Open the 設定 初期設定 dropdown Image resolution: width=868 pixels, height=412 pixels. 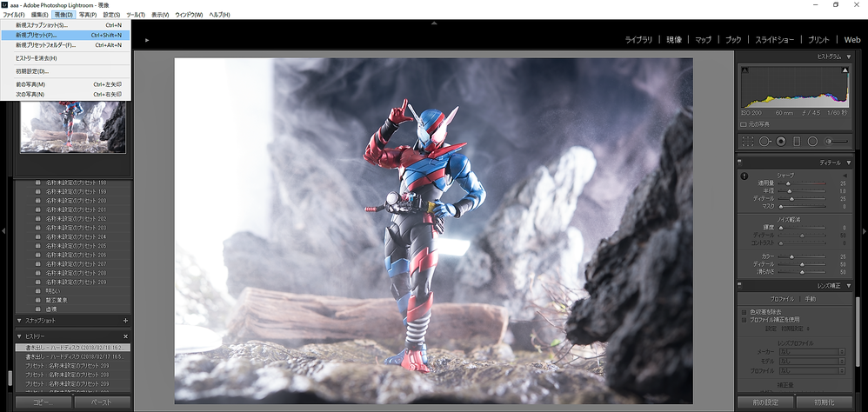(795, 329)
